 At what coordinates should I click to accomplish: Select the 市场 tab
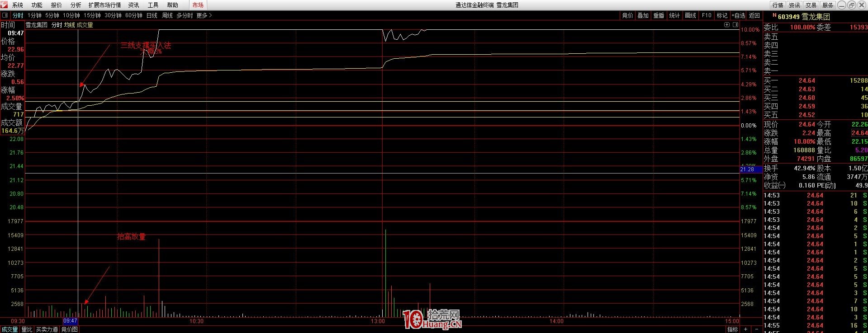tap(198, 5)
